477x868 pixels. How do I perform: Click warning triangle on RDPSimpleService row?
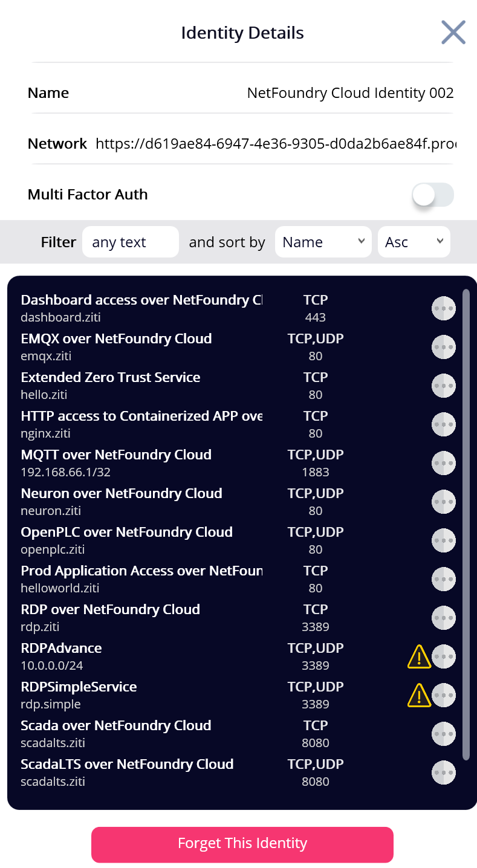coord(419,696)
